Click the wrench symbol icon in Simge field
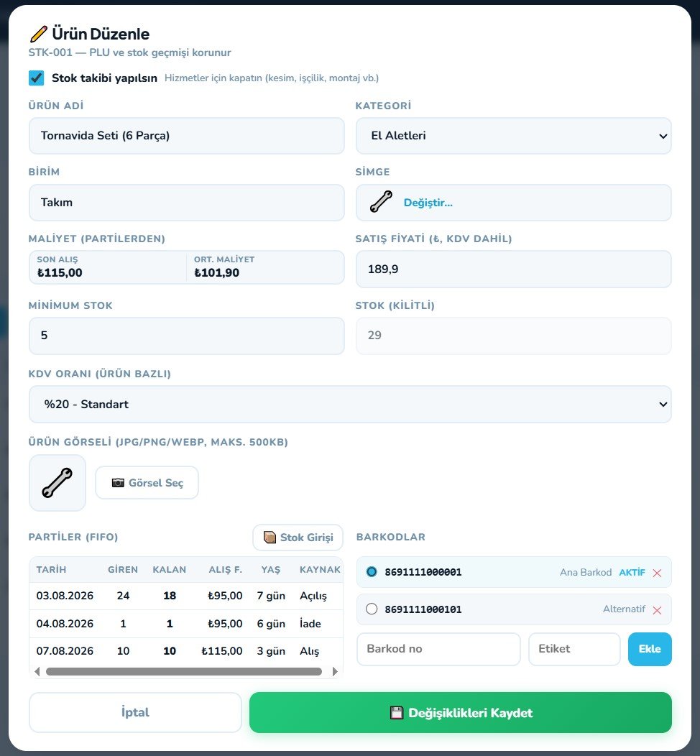The height and width of the screenshot is (756, 700). click(381, 202)
